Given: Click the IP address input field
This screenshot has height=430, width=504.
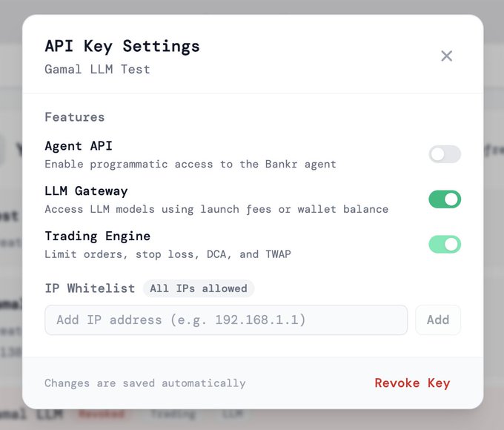Looking at the screenshot, I should pos(226,320).
